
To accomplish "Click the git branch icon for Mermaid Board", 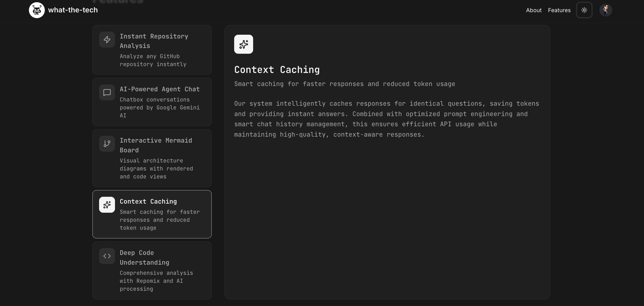I will point(107,144).
